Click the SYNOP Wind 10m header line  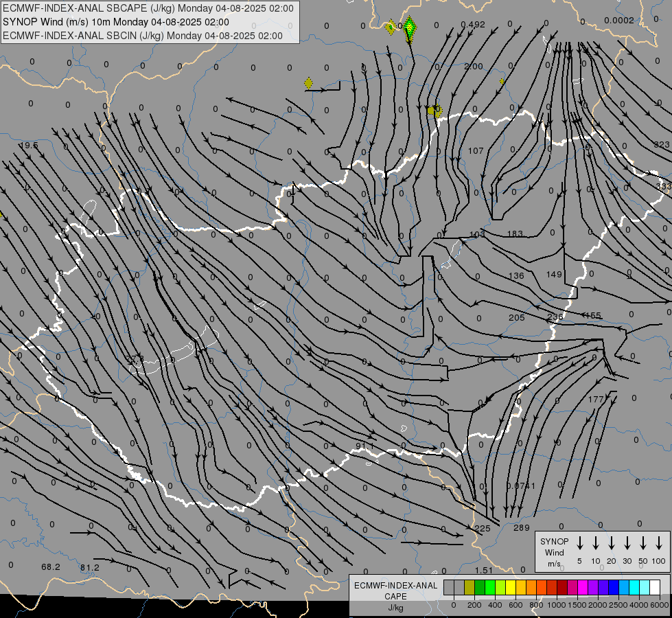116,22
